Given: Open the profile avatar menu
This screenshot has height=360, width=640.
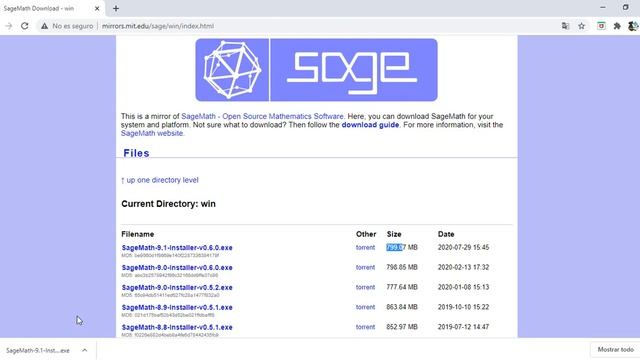Looking at the screenshot, I should point(633,26).
